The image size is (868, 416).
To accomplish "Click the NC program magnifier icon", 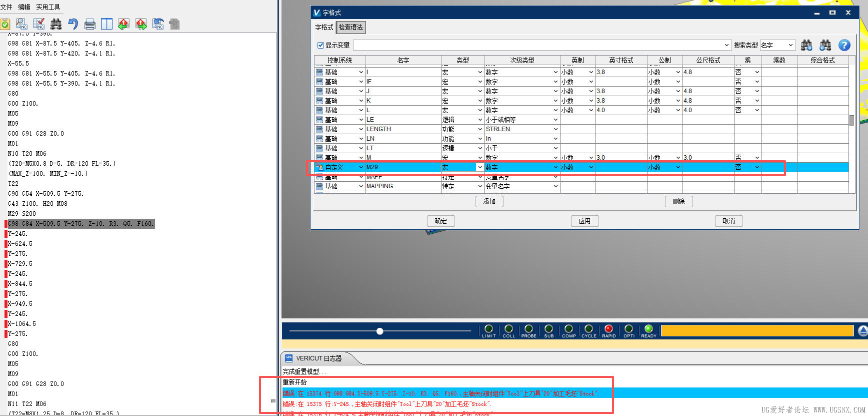I will click(x=22, y=24).
